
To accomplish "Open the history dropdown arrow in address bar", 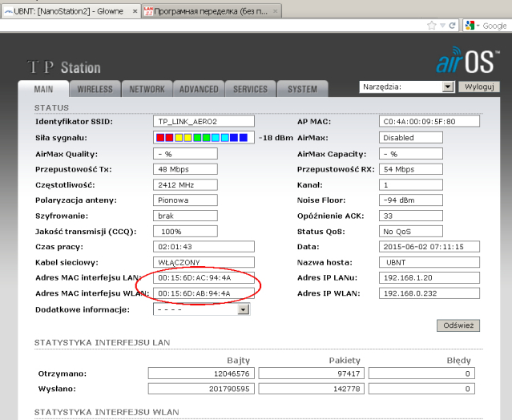I will coord(442,26).
